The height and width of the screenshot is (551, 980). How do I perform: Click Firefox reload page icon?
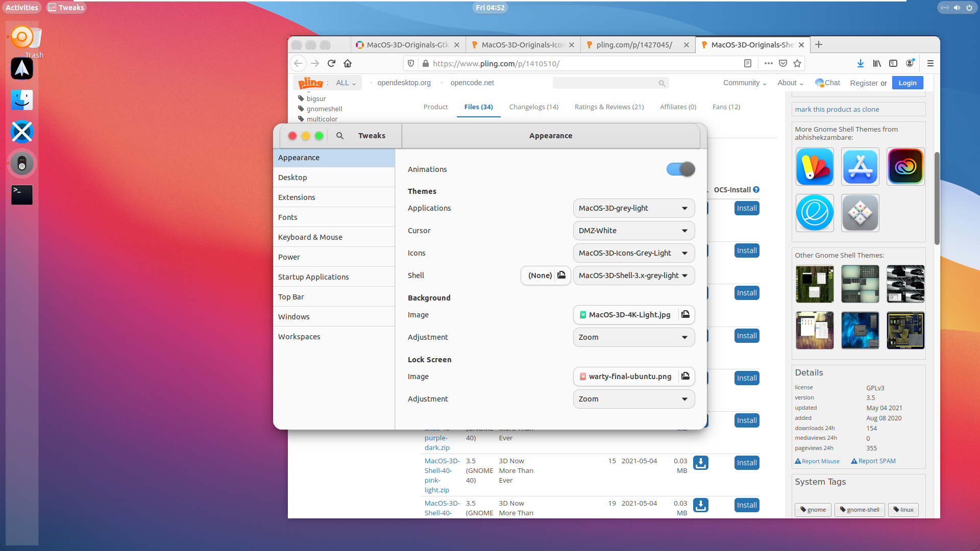click(331, 63)
